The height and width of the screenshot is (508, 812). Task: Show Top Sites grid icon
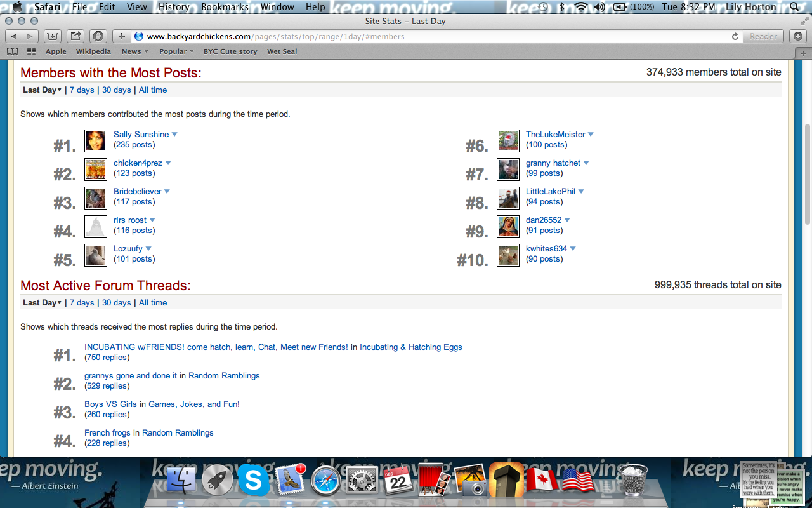tap(30, 51)
